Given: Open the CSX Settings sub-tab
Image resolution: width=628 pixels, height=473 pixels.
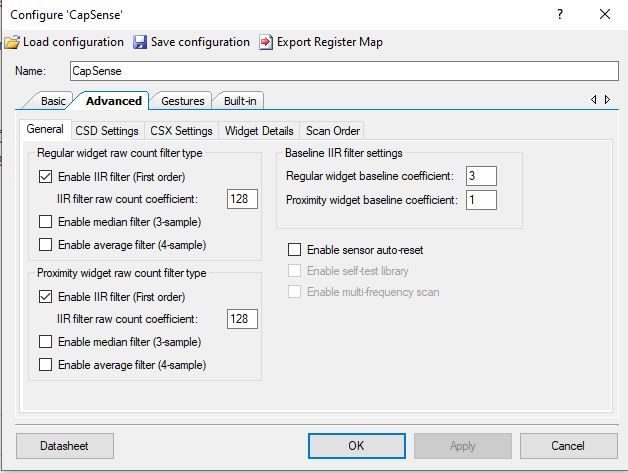Looking at the screenshot, I should pyautogui.click(x=181, y=131).
